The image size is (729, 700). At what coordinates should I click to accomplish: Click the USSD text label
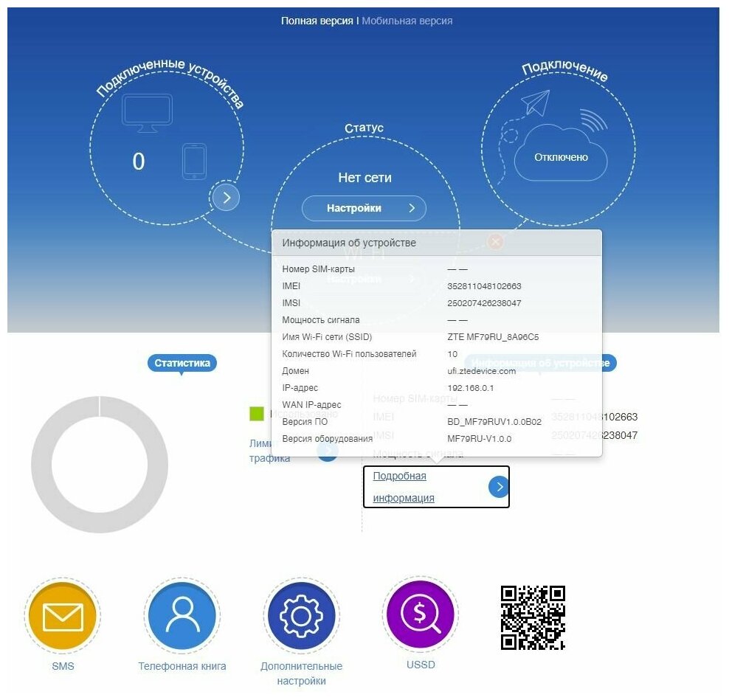point(421,665)
